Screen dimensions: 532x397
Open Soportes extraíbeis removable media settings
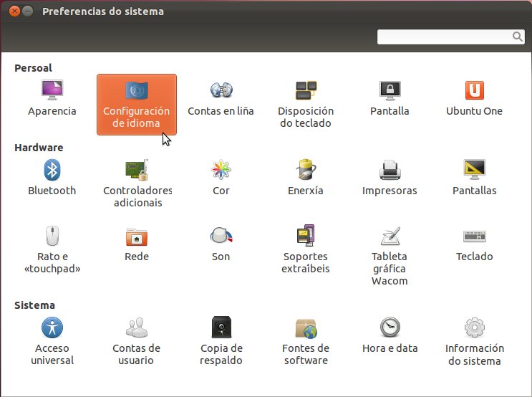click(x=306, y=249)
